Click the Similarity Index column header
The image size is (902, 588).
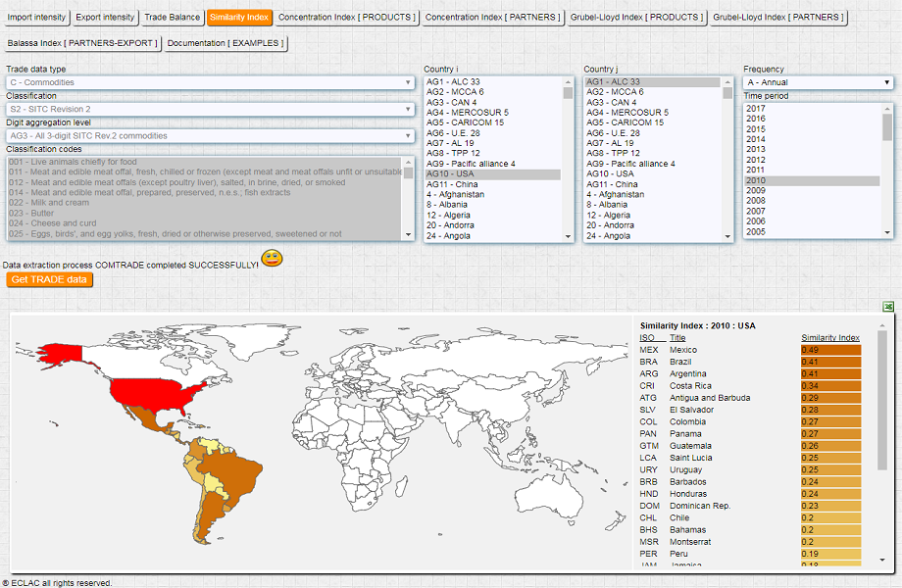(829, 337)
